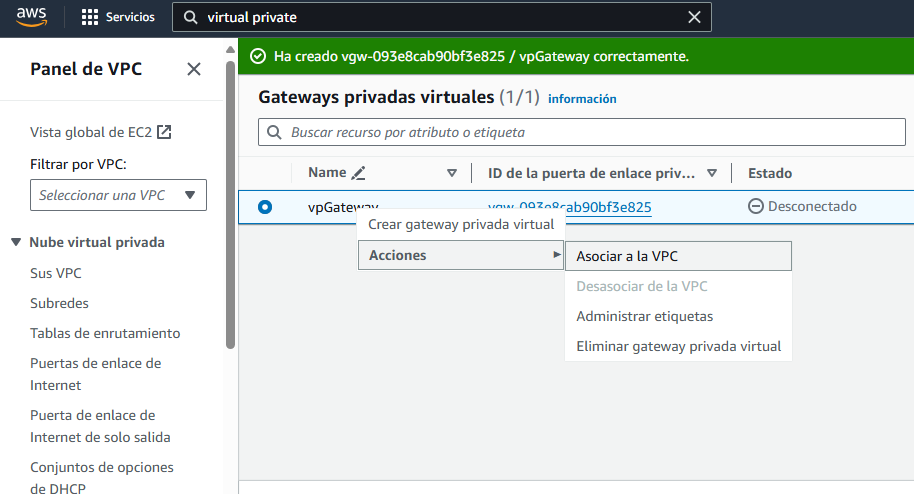Focus the top search field with 'virtual private'

point(441,17)
